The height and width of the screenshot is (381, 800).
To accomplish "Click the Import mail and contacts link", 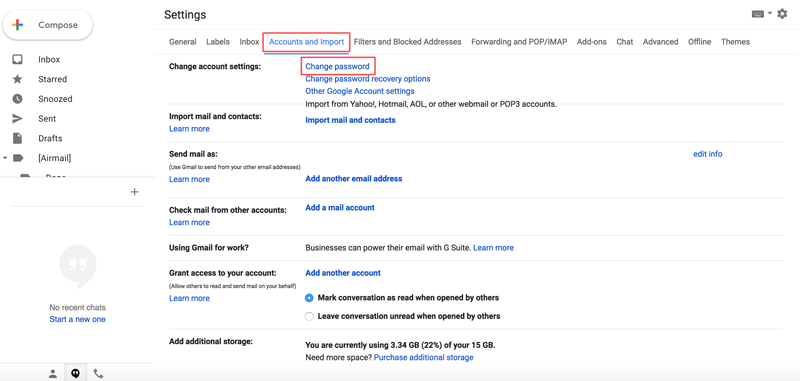I will pyautogui.click(x=350, y=120).
